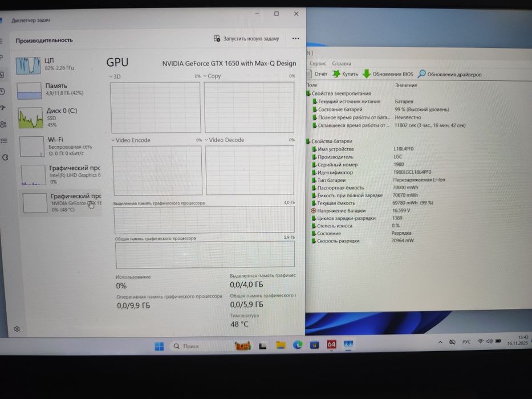The image size is (532, 399).
Task: Click Обновления драйверов in AIDA64 toolbar
Action: 449,74
